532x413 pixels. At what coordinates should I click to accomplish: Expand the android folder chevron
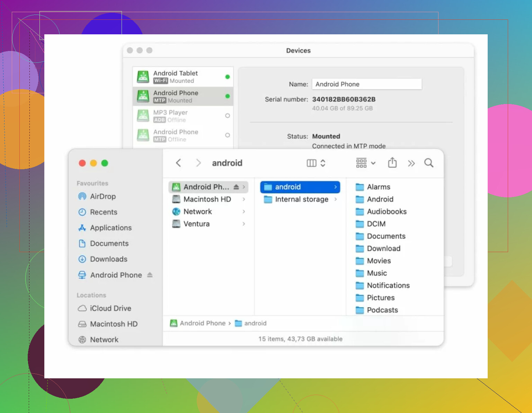335,187
